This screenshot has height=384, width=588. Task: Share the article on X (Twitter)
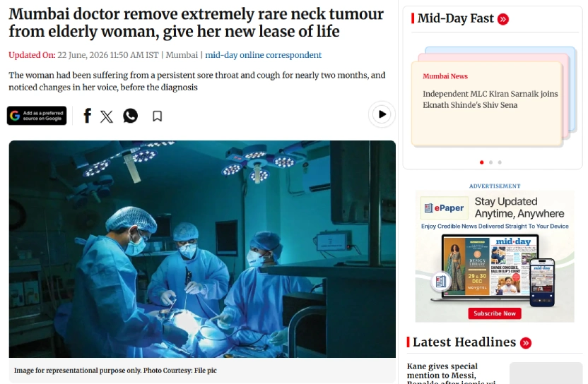107,116
